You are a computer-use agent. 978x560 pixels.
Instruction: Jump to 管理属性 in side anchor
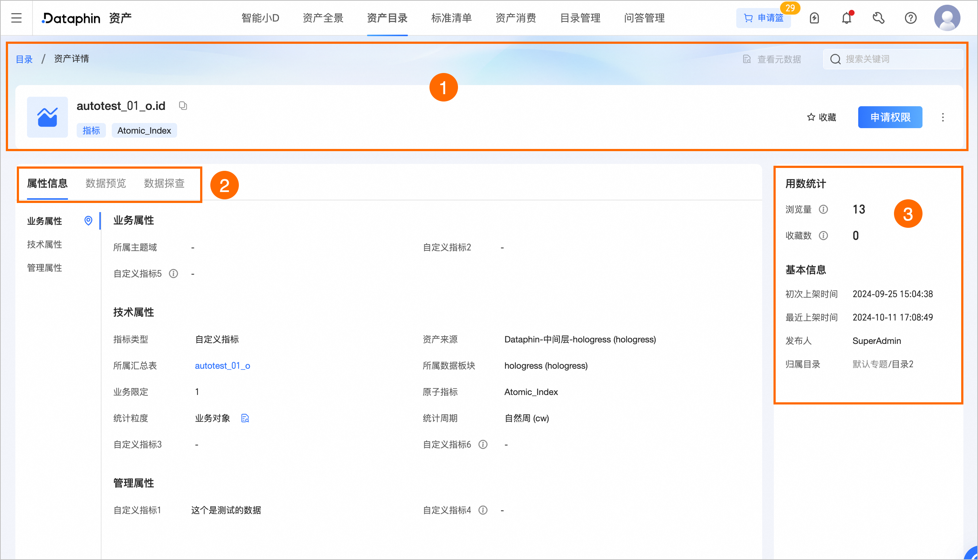click(44, 268)
